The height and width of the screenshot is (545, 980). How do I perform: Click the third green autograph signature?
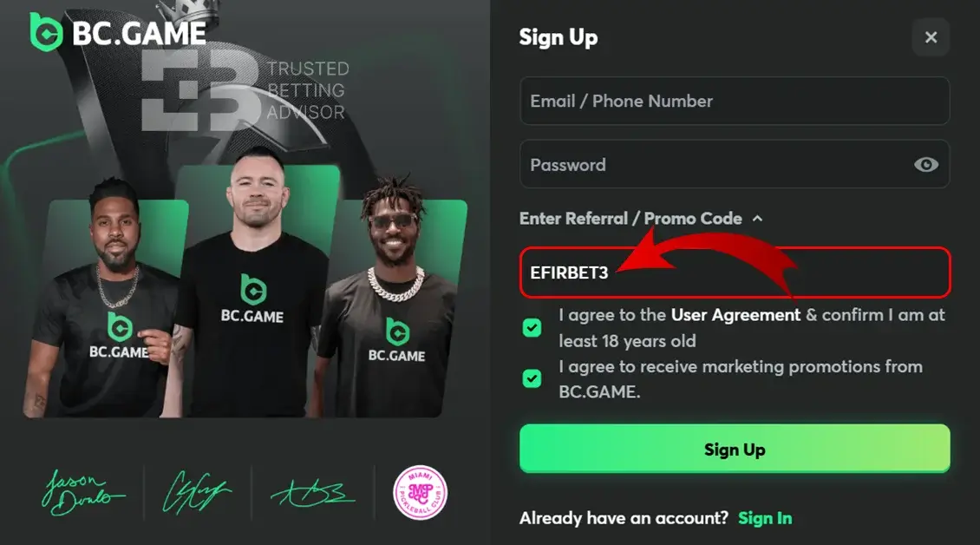click(x=312, y=493)
